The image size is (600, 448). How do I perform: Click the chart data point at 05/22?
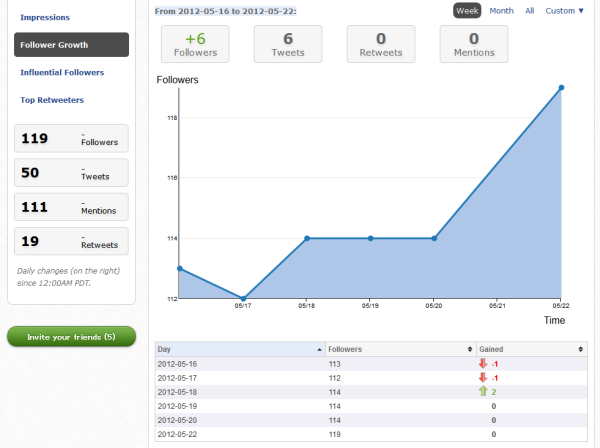(561, 88)
